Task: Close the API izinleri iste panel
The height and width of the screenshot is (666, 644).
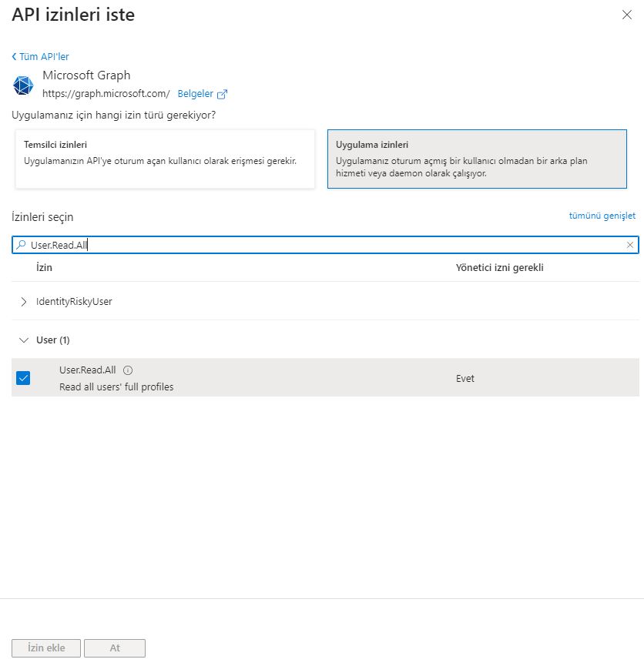Action: [627, 15]
